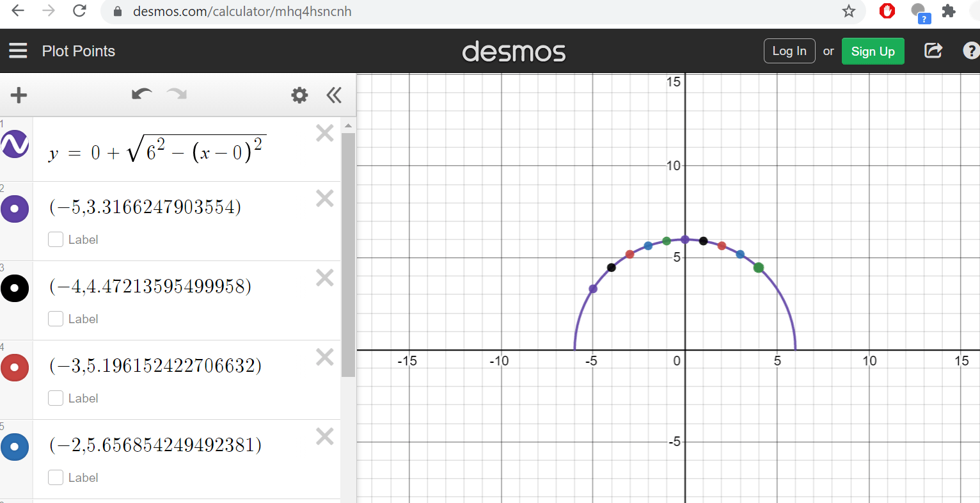Toggle the black point style for expression 3
Image resolution: width=980 pixels, height=503 pixels.
(x=15, y=288)
